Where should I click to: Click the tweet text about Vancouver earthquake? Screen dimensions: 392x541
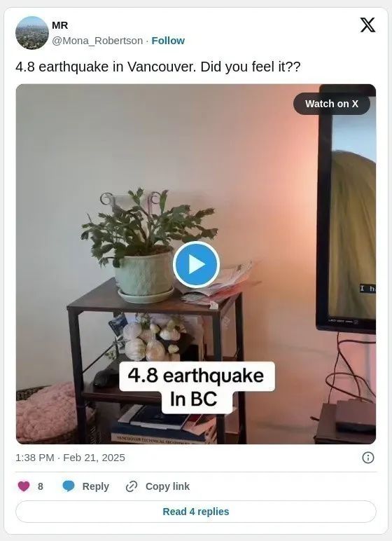coord(158,67)
